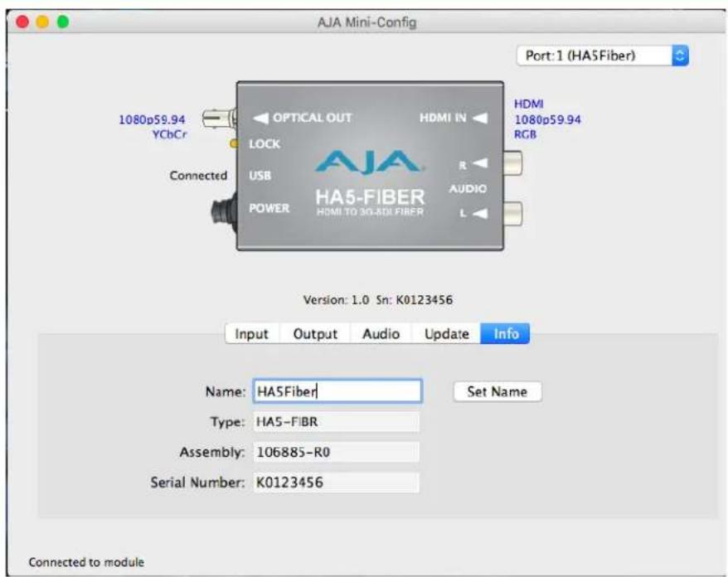The width and height of the screenshot is (728, 577).
Task: Select the Info tab
Action: coord(506,334)
